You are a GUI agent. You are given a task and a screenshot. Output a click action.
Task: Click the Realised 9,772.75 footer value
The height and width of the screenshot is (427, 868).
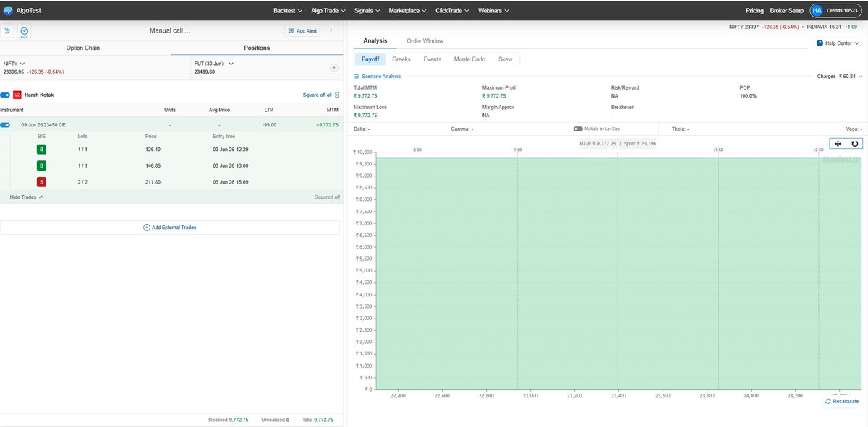pyautogui.click(x=239, y=419)
